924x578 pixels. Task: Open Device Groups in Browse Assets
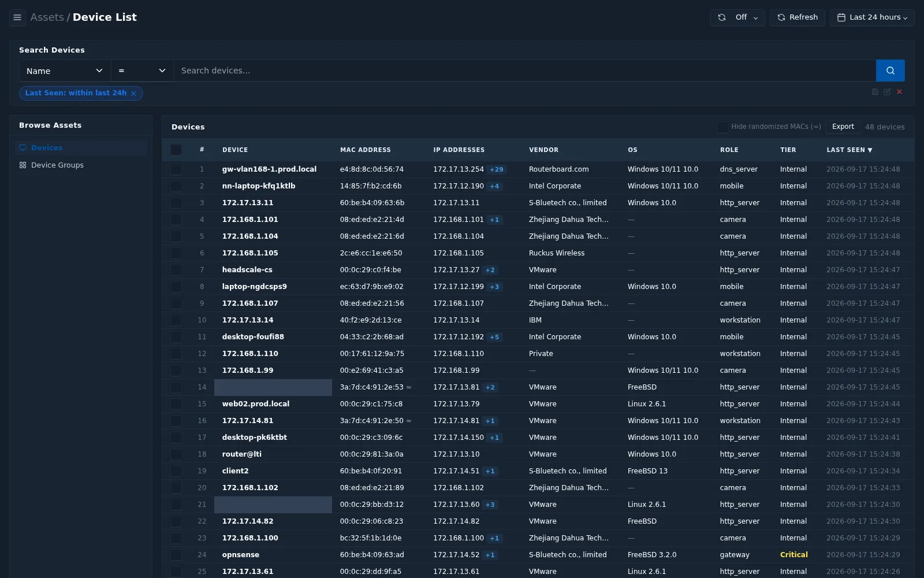point(81,165)
